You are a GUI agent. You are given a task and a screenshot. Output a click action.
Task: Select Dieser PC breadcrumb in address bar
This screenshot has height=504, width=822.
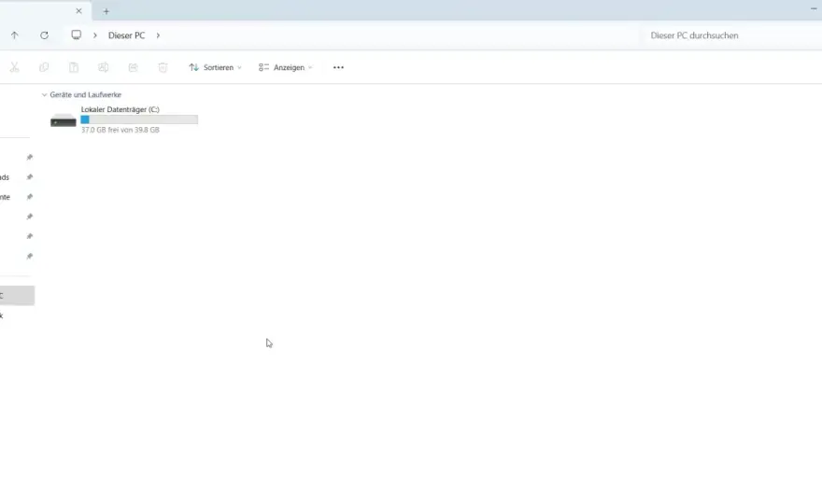pyautogui.click(x=126, y=35)
